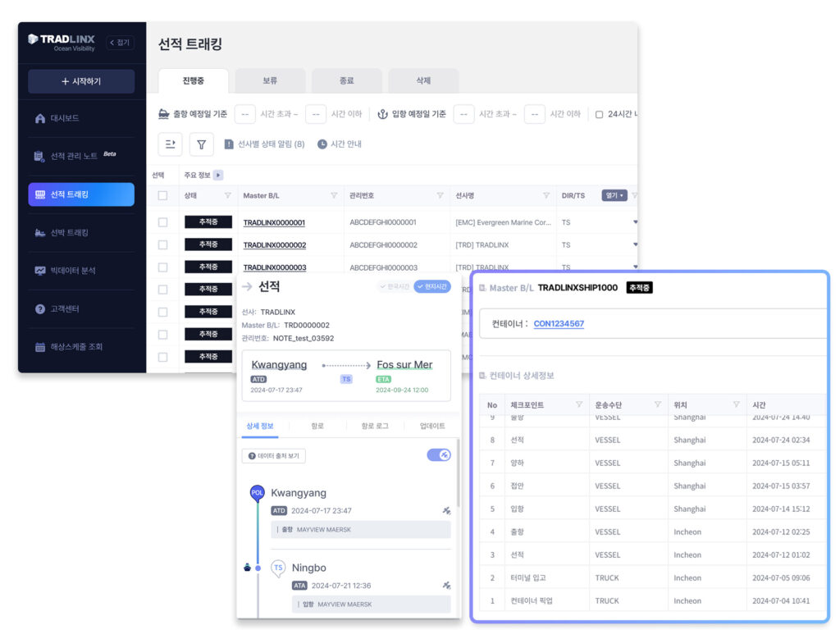This screenshot has width=840, height=639.
Task: Click arrow icon beside 선적 title
Action: point(247,287)
